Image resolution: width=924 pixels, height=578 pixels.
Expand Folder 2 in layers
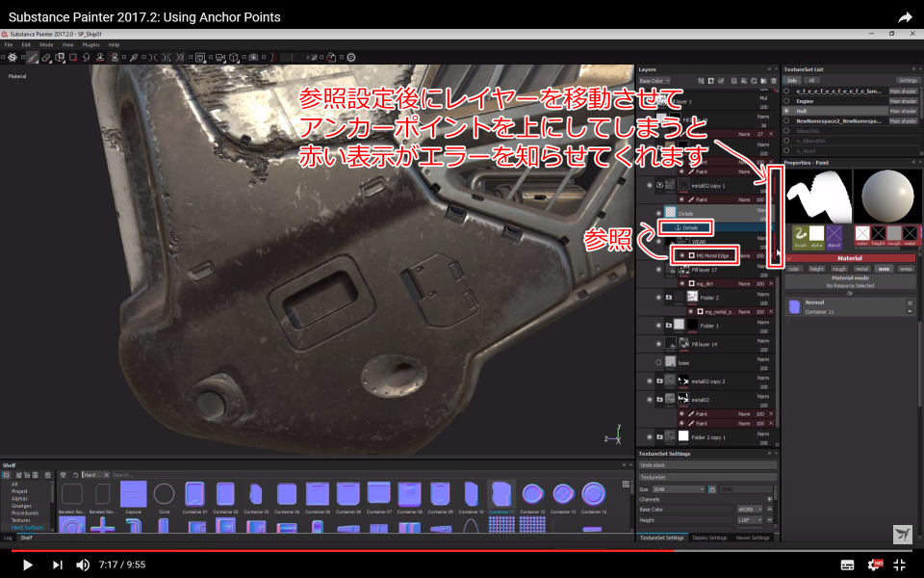669,298
